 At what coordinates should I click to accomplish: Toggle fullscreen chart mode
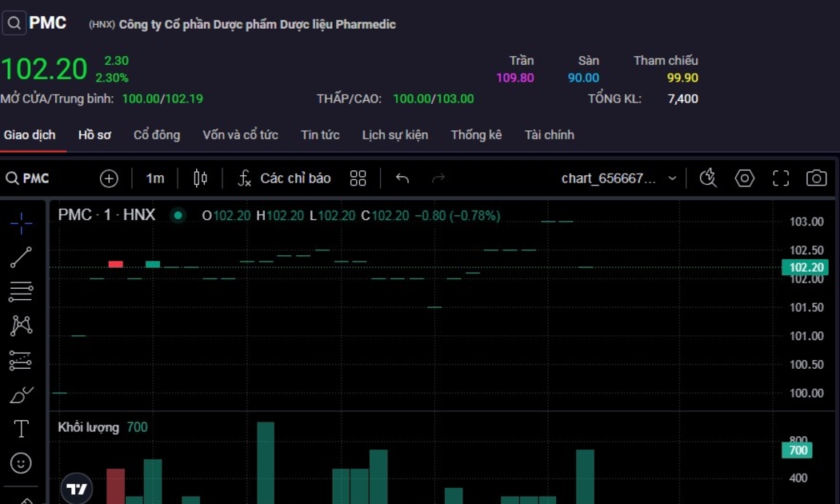tap(780, 178)
